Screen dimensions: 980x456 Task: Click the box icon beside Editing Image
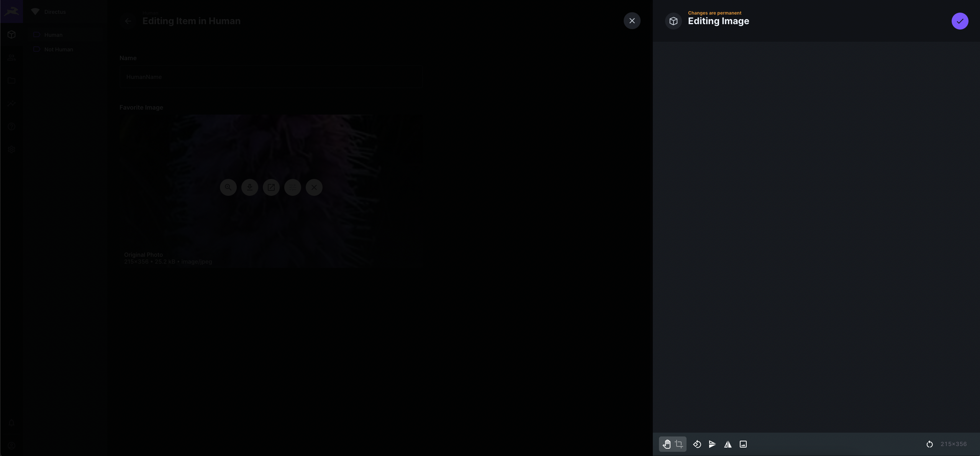[674, 21]
